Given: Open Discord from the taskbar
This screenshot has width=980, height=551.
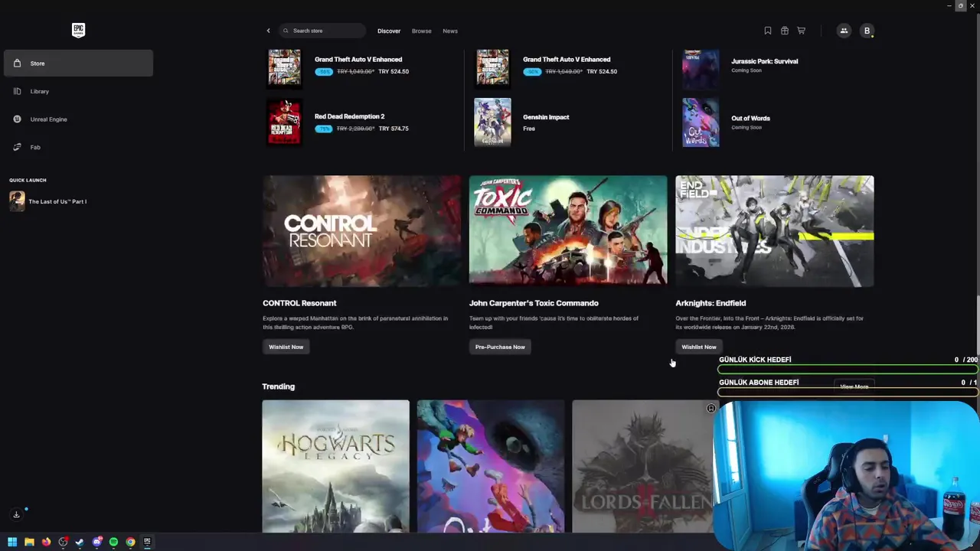Looking at the screenshot, I should (x=96, y=542).
